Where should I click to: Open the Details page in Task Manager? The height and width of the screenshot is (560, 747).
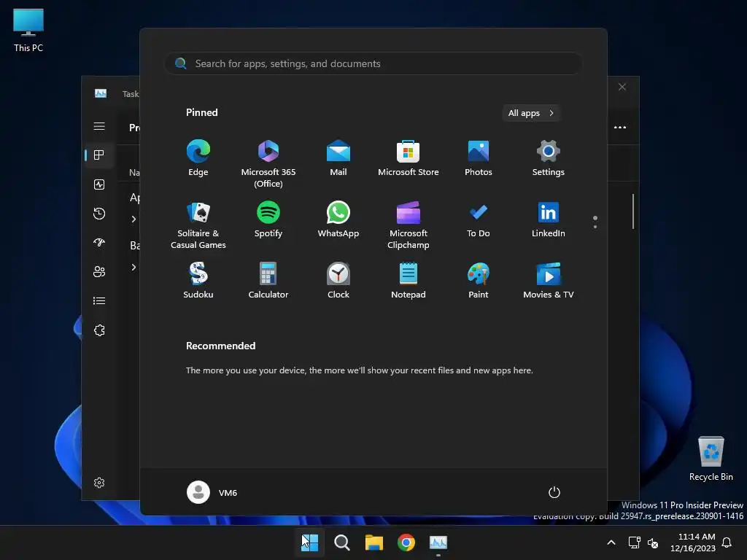tap(99, 301)
